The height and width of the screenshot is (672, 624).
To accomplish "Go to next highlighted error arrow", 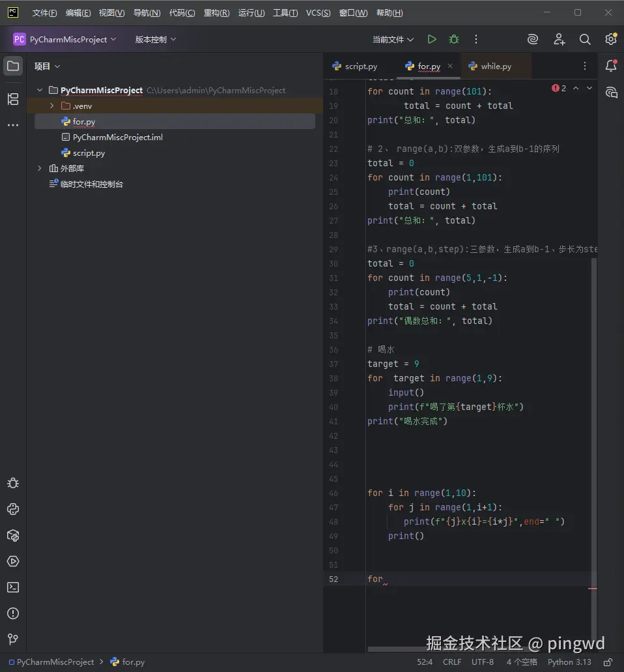I will [589, 88].
